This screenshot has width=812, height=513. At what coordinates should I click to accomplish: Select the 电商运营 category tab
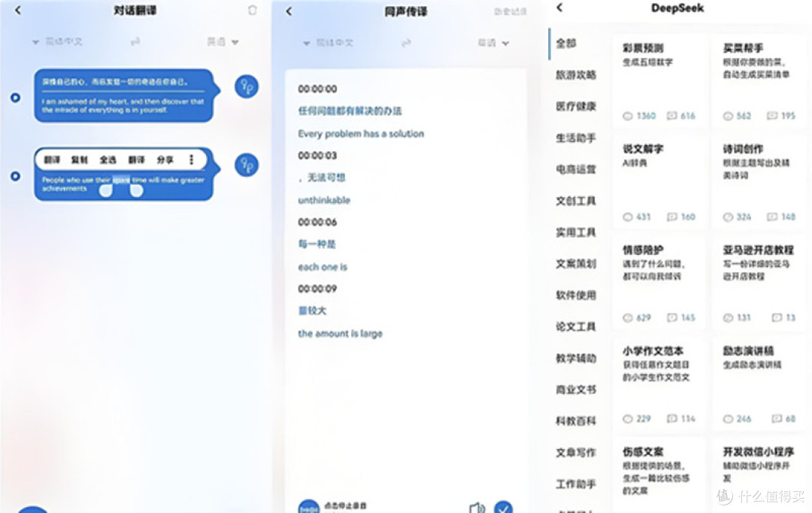[576, 169]
